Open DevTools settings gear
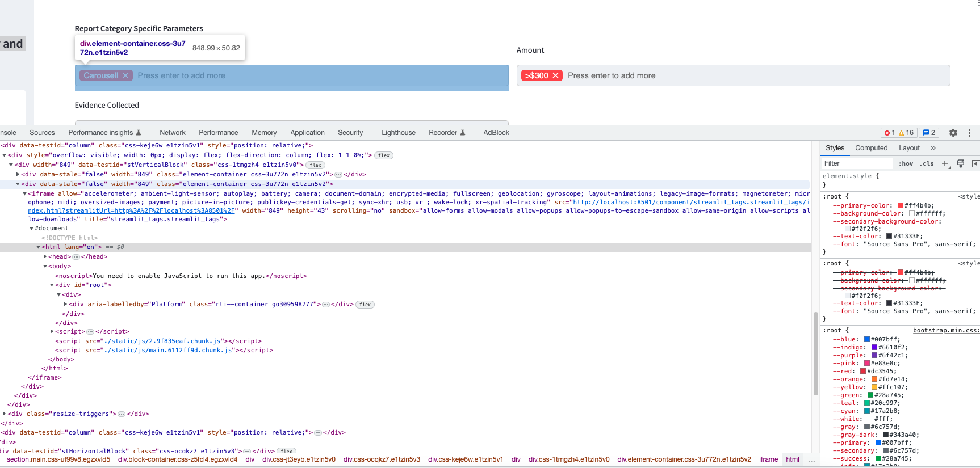The height and width of the screenshot is (468, 980). click(953, 133)
